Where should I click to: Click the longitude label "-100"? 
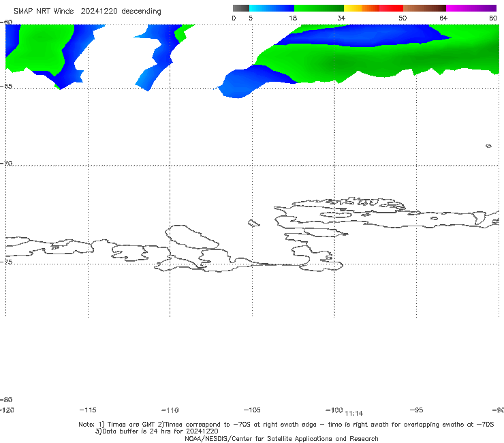(x=334, y=410)
